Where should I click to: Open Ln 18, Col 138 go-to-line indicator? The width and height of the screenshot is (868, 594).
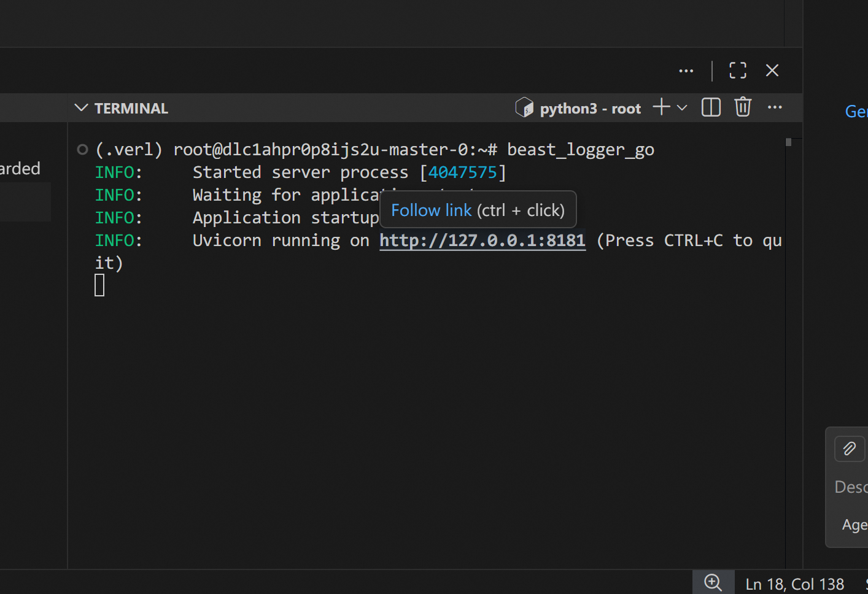794,584
